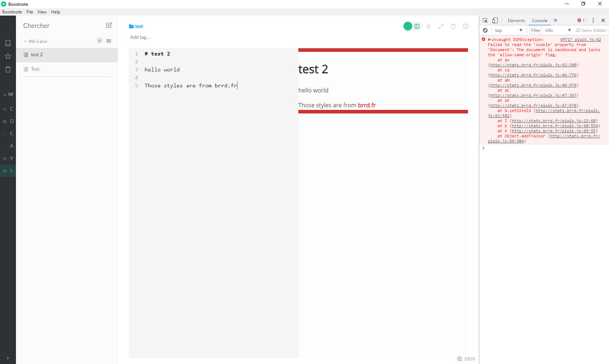
Task: Close the DevTools panel
Action: click(x=603, y=21)
